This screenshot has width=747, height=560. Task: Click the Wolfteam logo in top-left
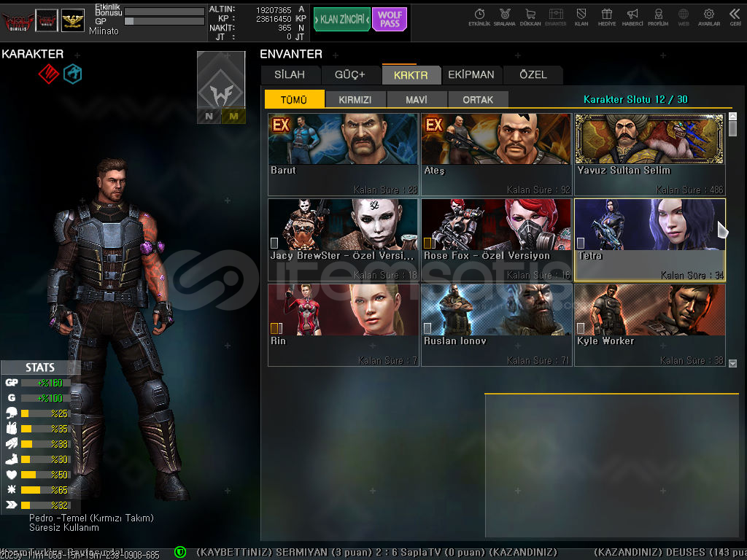pos(18,20)
